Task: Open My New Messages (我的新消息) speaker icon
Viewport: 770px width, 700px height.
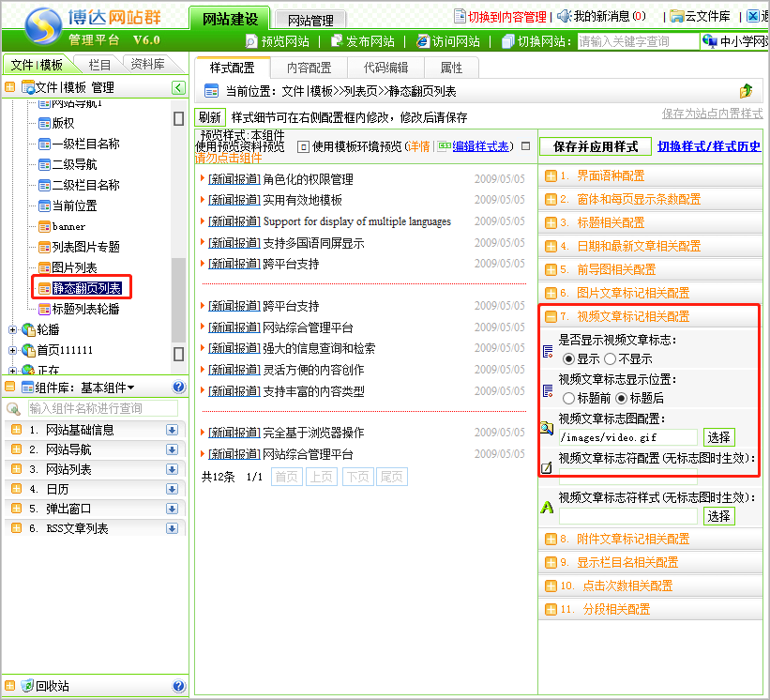Action: point(564,16)
